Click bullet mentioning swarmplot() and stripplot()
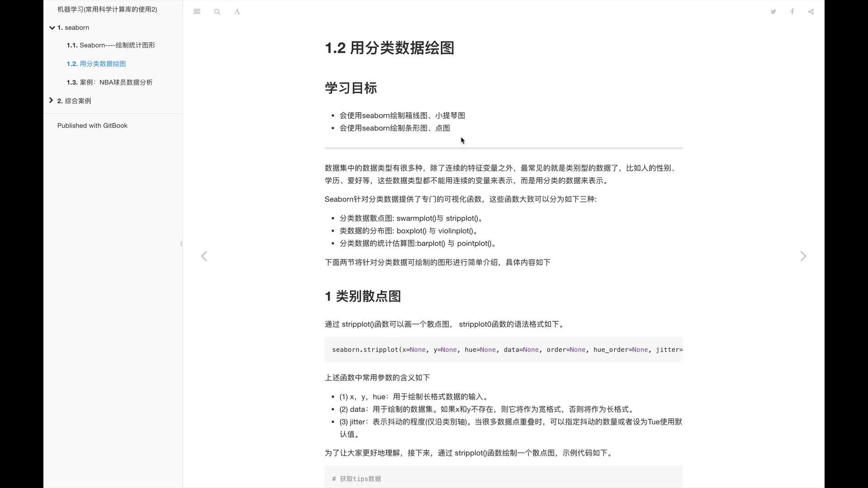The width and height of the screenshot is (868, 488). [x=412, y=218]
